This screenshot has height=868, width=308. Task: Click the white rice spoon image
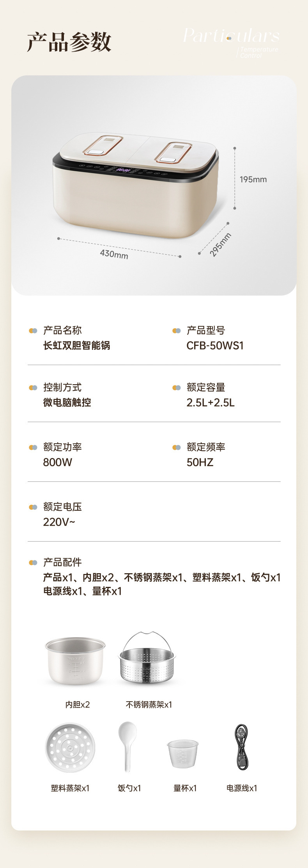tap(127, 746)
